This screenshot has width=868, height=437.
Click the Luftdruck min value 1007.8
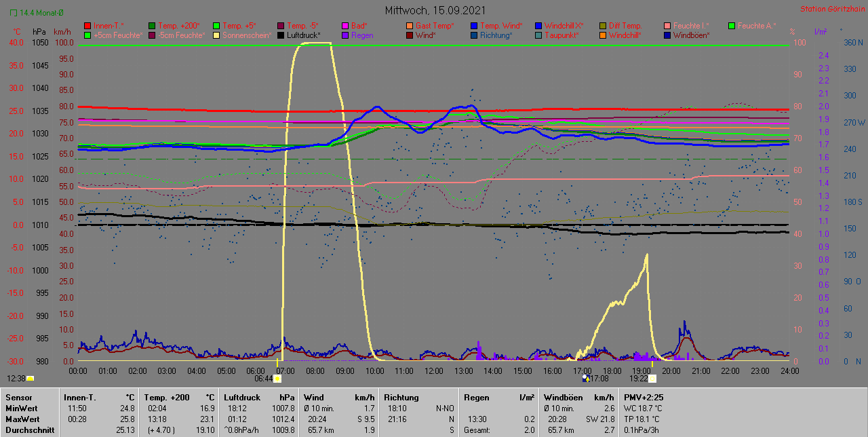coord(283,408)
